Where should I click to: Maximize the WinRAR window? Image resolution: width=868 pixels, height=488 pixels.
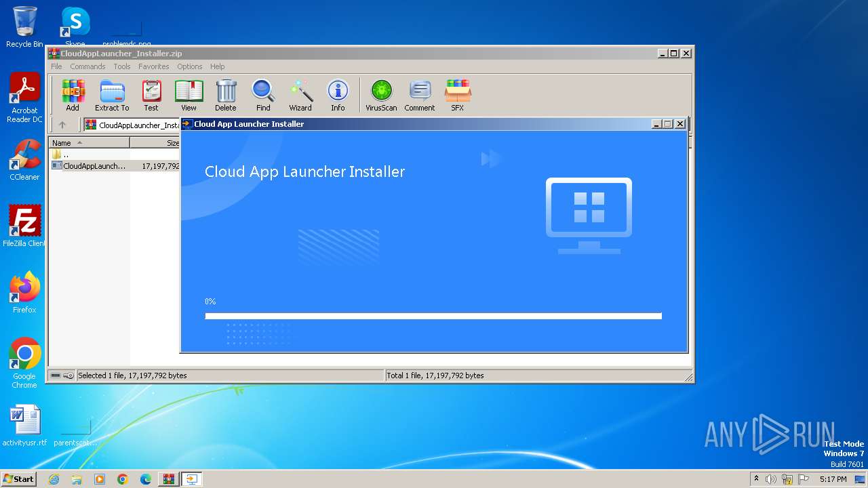click(673, 54)
